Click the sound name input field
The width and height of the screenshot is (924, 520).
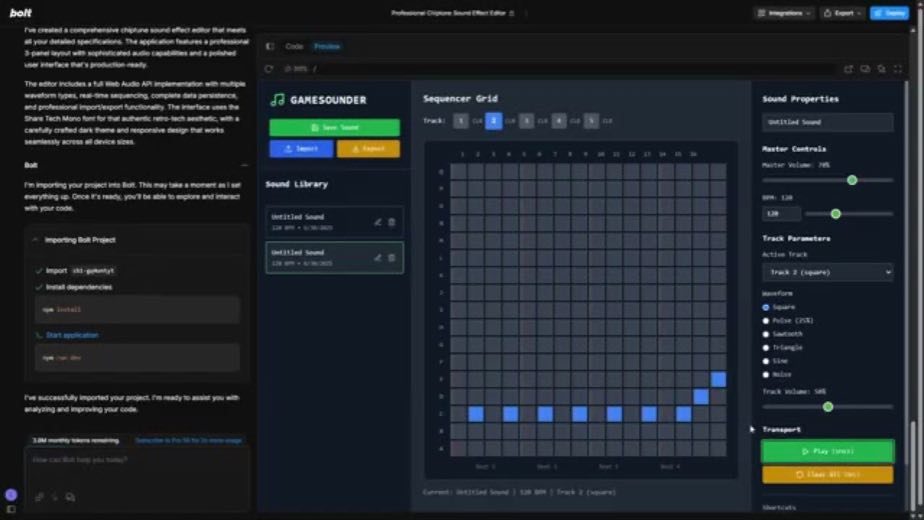(827, 122)
